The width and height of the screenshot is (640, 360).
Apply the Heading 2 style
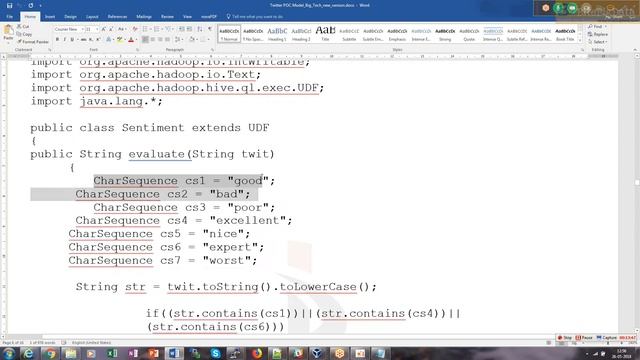click(301, 34)
